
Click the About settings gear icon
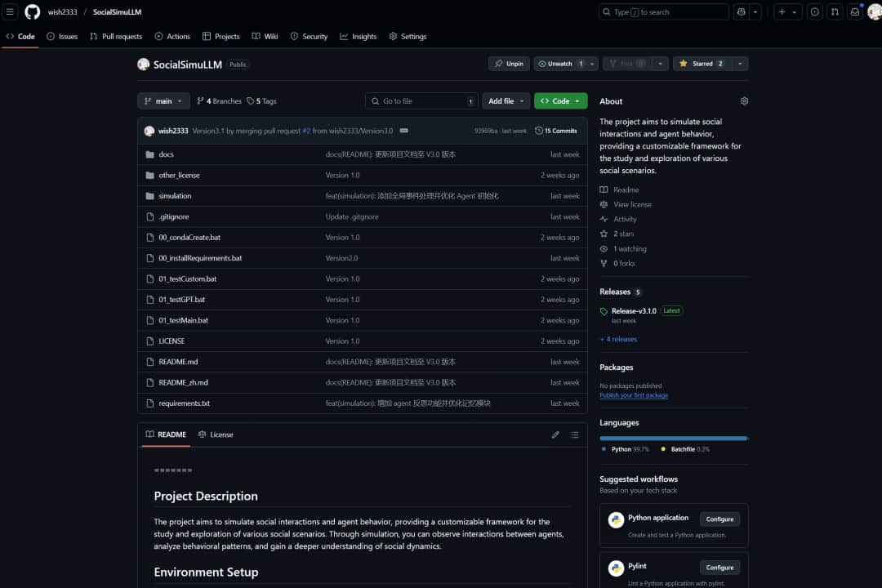tap(744, 101)
